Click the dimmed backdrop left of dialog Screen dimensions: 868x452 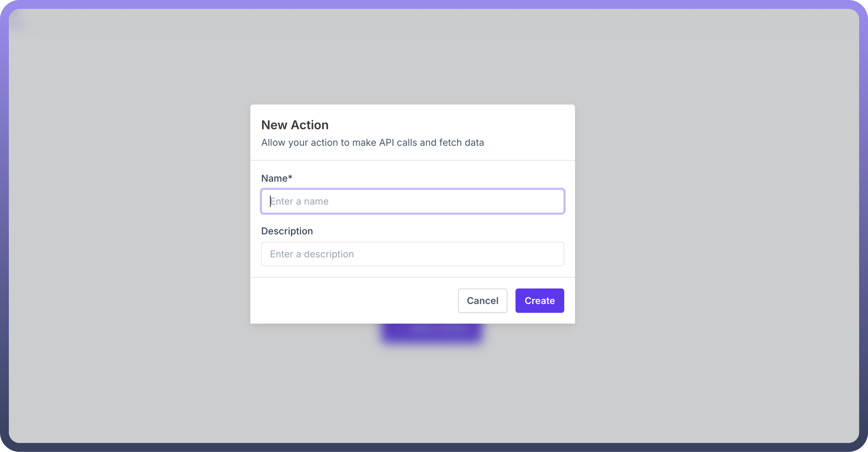128,216
